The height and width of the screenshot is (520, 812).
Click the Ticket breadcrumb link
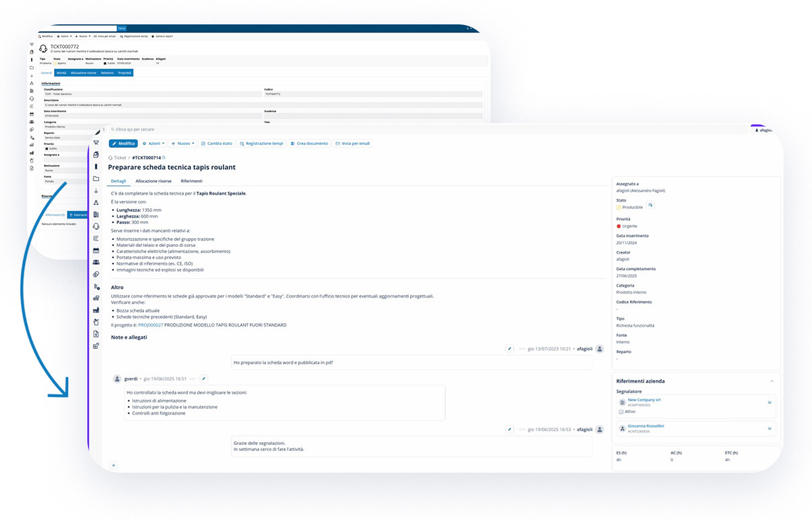(120, 158)
